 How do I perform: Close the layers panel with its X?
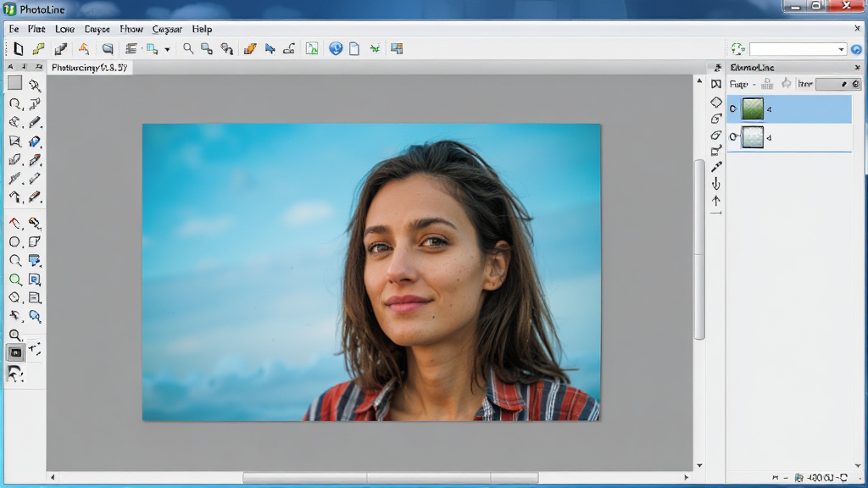coord(858,68)
